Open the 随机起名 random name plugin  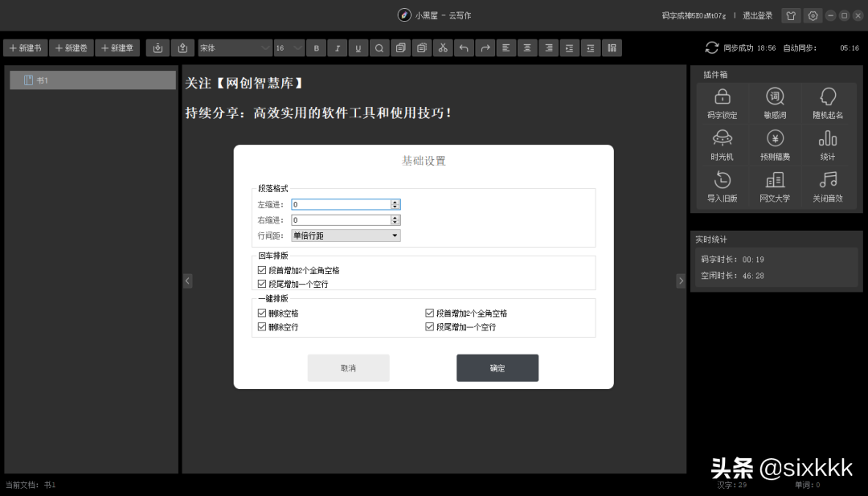[828, 104]
